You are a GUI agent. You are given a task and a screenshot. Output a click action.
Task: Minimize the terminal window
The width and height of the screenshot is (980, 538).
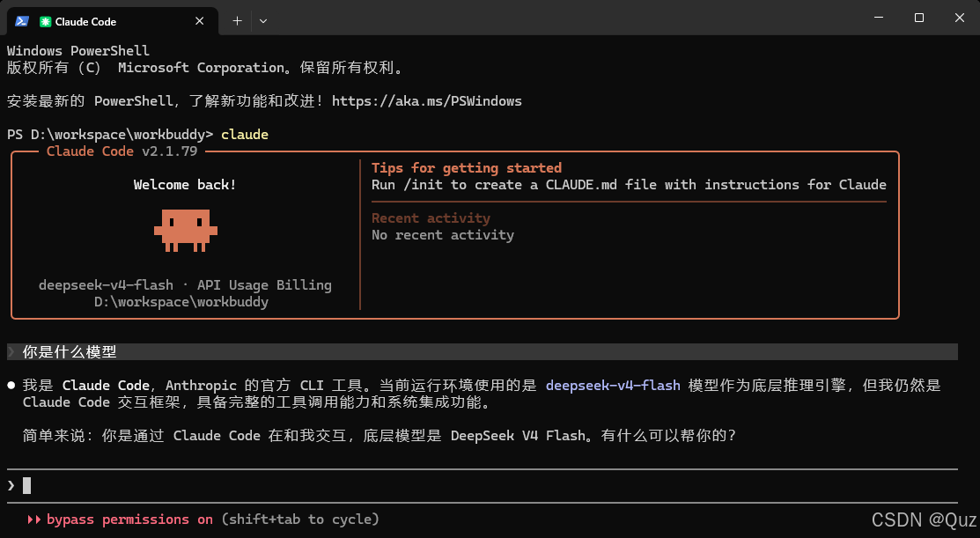[879, 18]
